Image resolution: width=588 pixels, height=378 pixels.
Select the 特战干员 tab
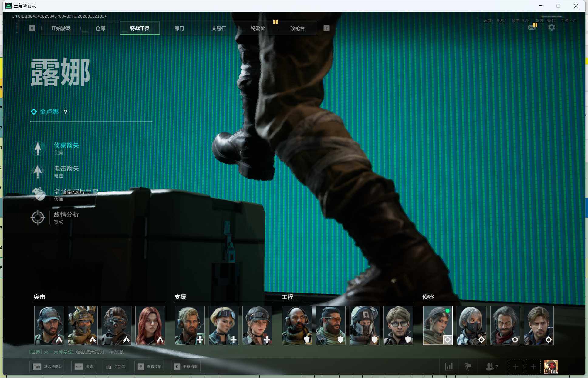[140, 28]
